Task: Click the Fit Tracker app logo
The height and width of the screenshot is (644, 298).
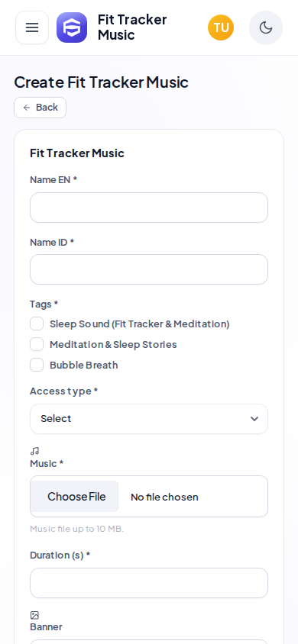Action: coord(72,27)
